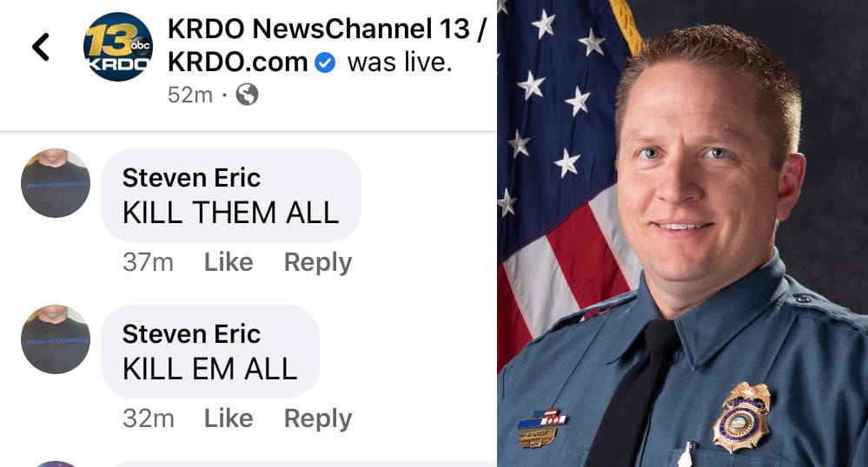Image resolution: width=868 pixels, height=467 pixels.
Task: Open avatar beside KILL EM ALL comment
Action: [56, 339]
